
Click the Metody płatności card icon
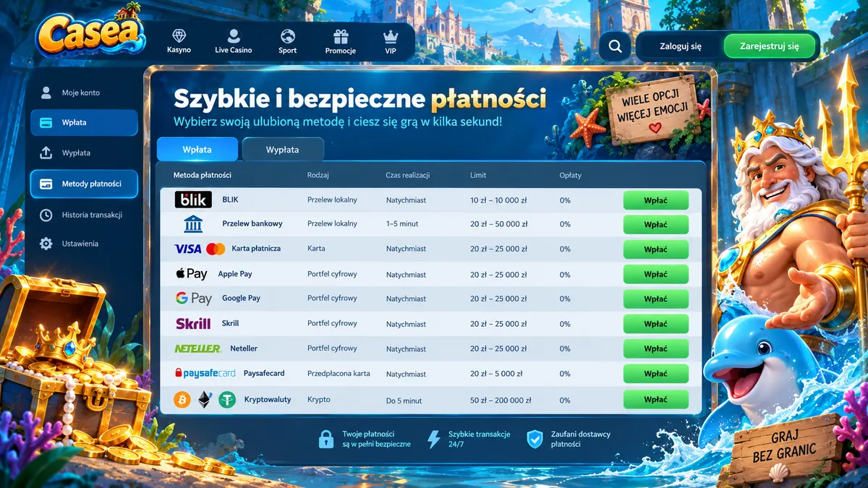[x=46, y=184]
